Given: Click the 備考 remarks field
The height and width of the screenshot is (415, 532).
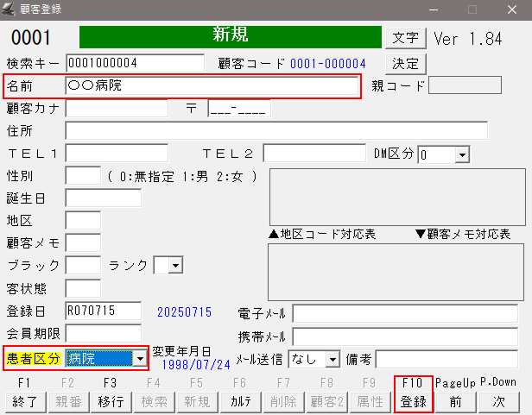Looking at the screenshot, I should coord(446,359).
